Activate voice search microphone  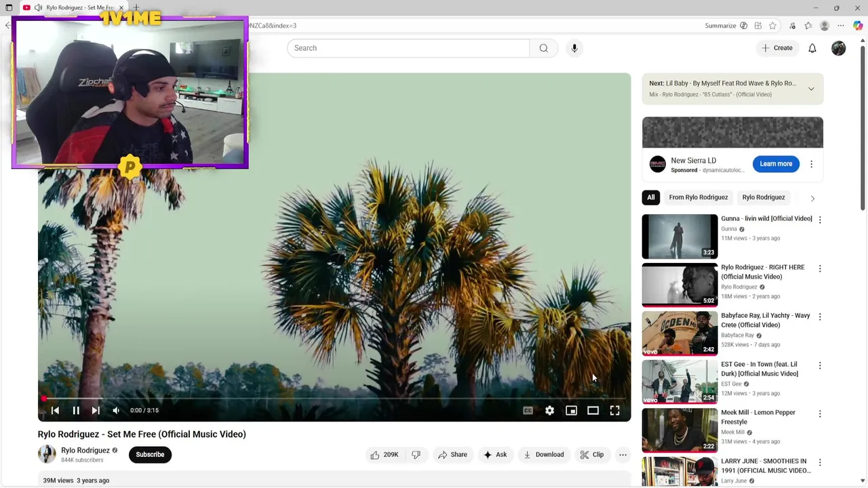point(574,48)
